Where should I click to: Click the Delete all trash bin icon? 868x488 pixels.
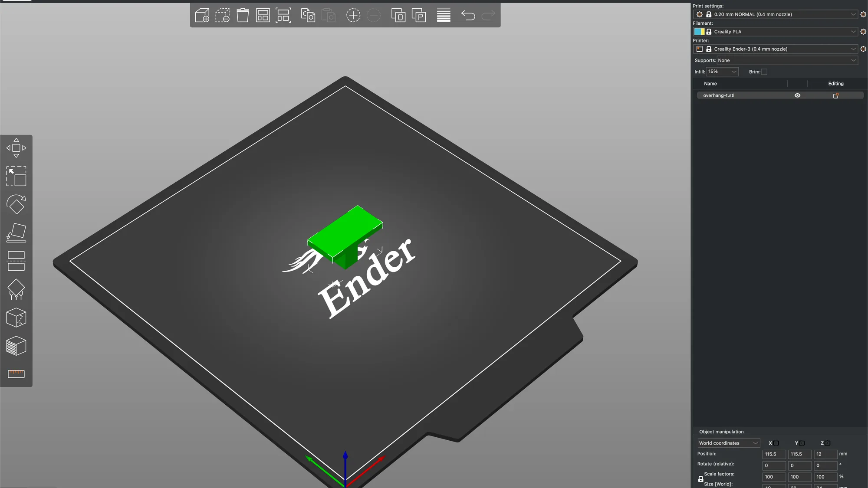[243, 16]
